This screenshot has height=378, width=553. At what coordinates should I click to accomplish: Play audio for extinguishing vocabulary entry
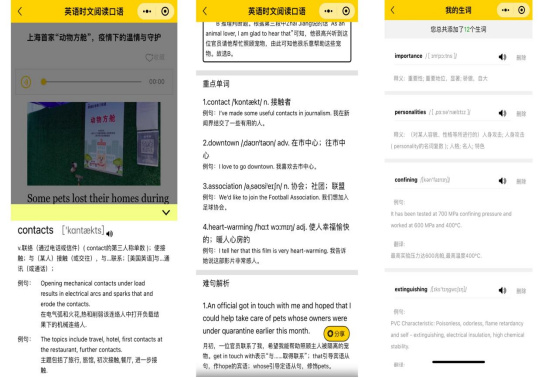[x=502, y=291]
